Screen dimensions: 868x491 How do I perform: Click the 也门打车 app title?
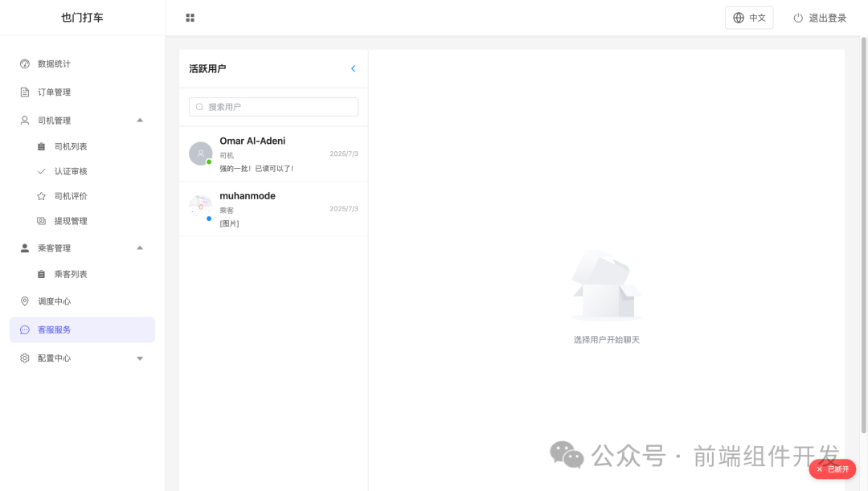tap(82, 18)
